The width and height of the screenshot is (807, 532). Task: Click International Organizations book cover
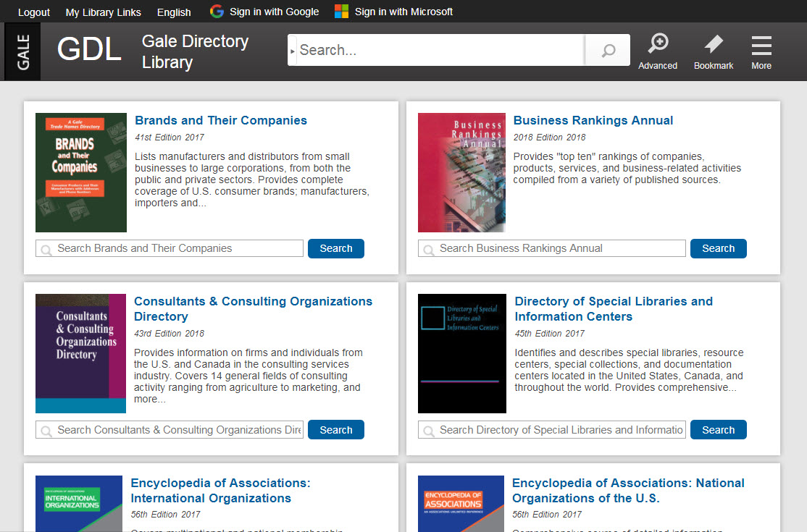(x=79, y=504)
